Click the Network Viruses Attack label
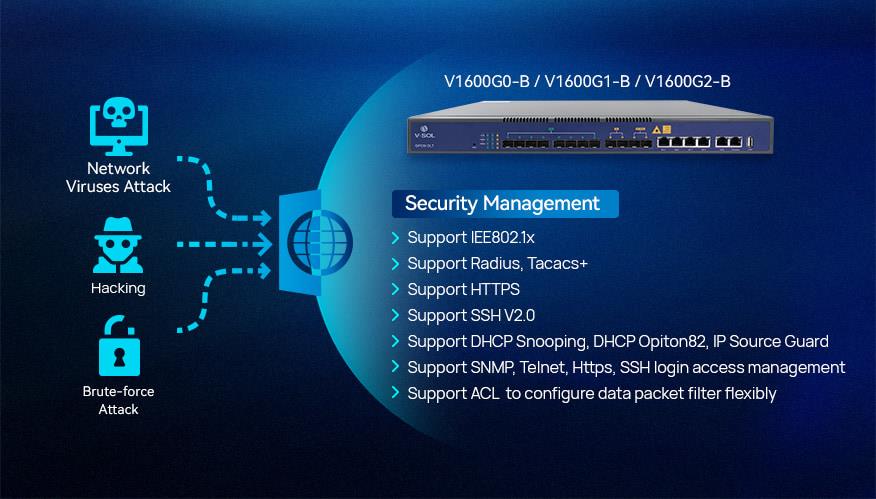876x499 pixels. coord(118,177)
